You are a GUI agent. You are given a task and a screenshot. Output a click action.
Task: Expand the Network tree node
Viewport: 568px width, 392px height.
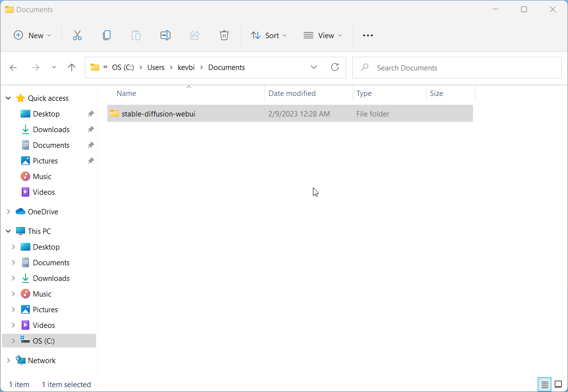pyautogui.click(x=8, y=361)
